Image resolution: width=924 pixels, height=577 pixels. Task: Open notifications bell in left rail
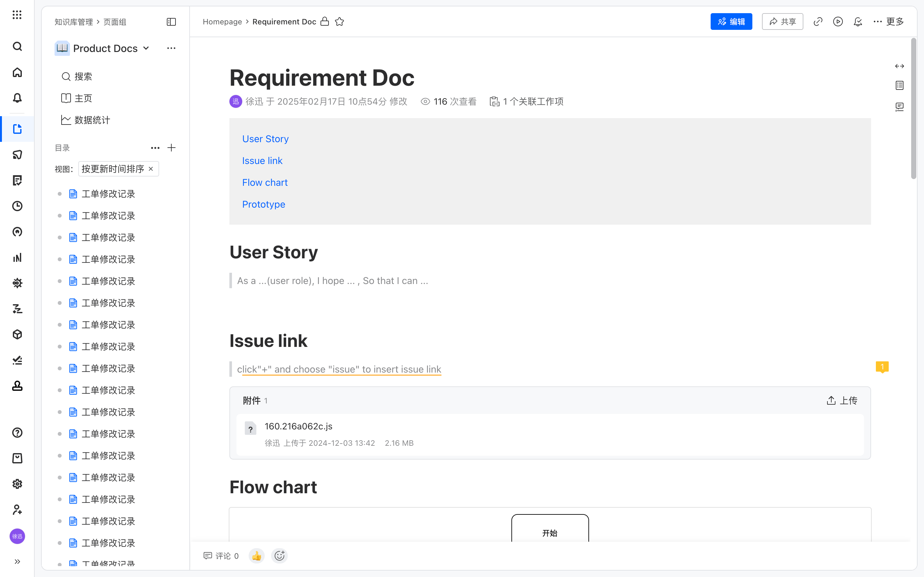click(17, 98)
